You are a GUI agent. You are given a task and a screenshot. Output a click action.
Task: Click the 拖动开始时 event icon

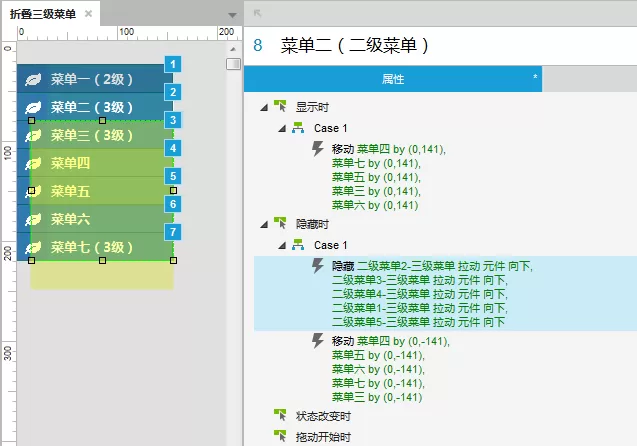pyautogui.click(x=280, y=436)
